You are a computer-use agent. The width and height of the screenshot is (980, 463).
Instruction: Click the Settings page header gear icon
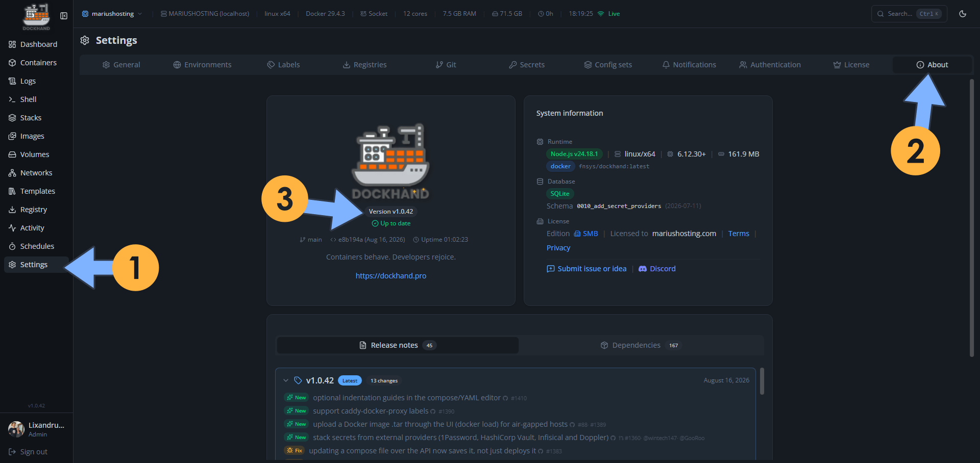click(85, 40)
